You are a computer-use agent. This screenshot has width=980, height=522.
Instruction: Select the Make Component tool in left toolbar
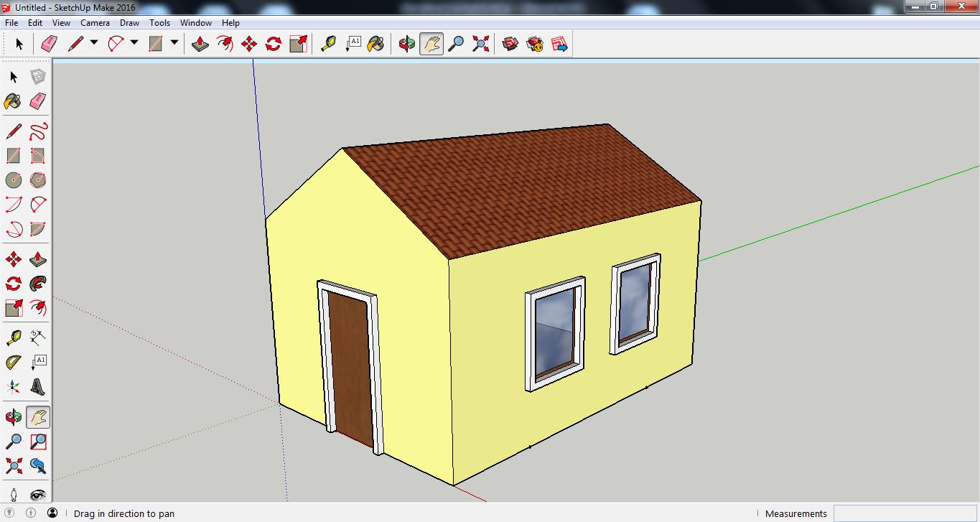point(38,77)
